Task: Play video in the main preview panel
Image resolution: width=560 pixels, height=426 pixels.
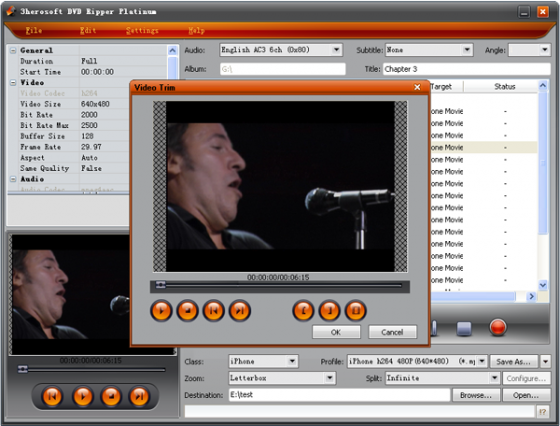Action: point(83,396)
